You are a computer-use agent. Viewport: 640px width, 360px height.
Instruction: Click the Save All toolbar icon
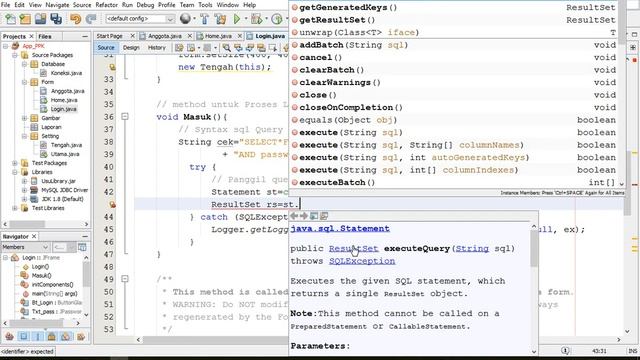tap(56, 19)
